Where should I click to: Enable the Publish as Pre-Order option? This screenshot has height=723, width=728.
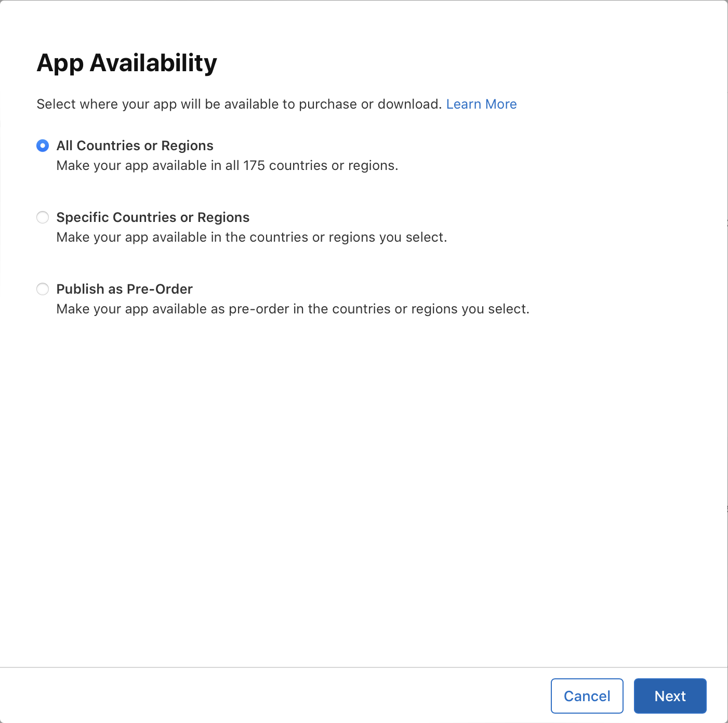(x=42, y=289)
